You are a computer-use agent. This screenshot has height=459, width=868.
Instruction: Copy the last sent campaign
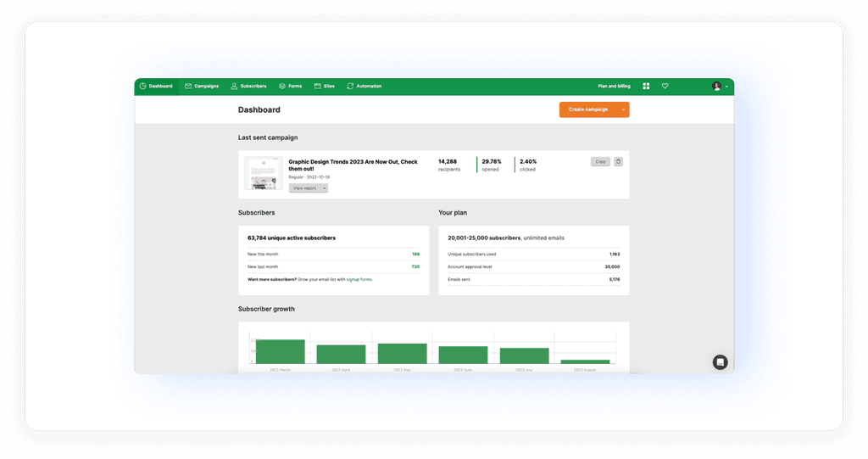pos(600,162)
